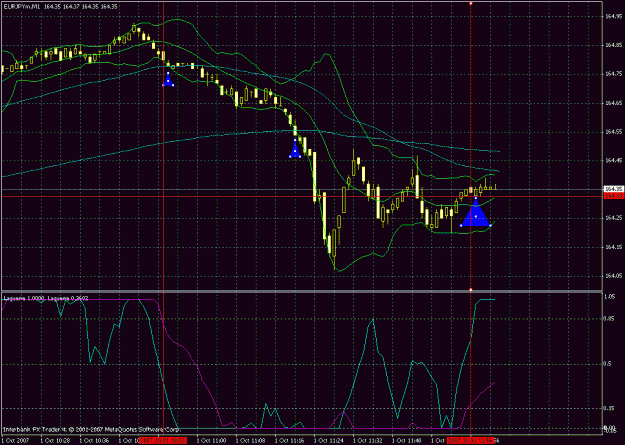Select the medium blue triangle below the 164.55 level

pyautogui.click(x=295, y=149)
